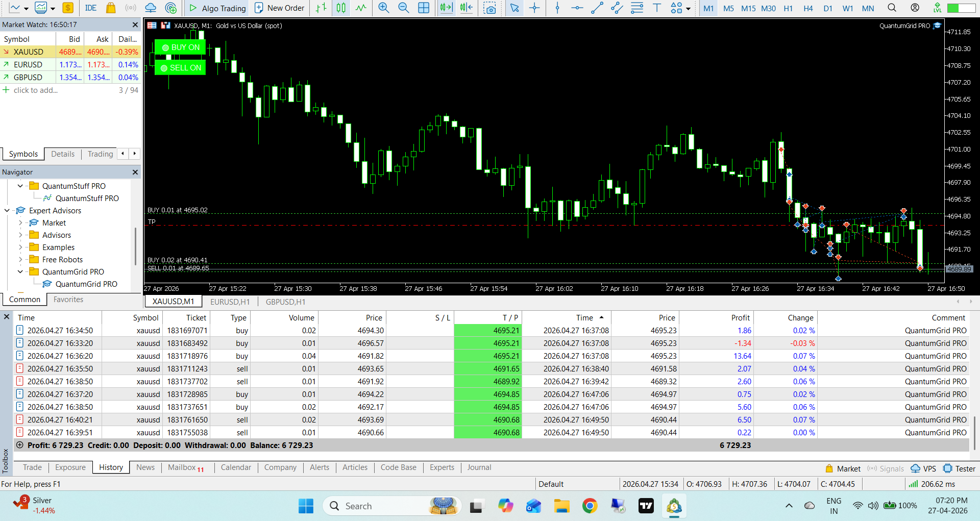Open the cloud VPS icon in top toolbar
This screenshot has height=521, width=980.
(x=151, y=8)
